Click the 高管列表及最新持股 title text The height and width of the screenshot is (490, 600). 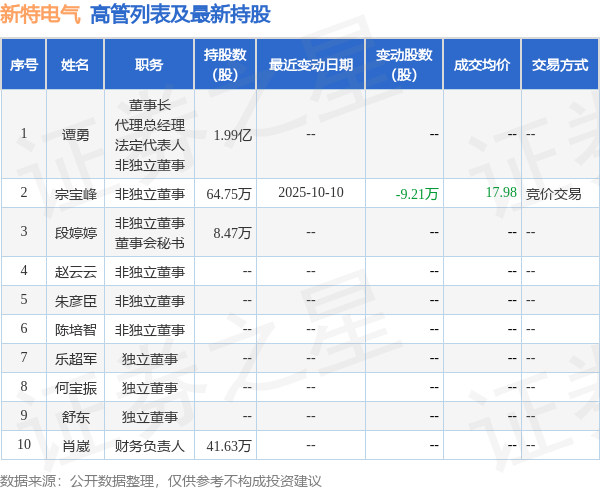pyautogui.click(x=180, y=15)
